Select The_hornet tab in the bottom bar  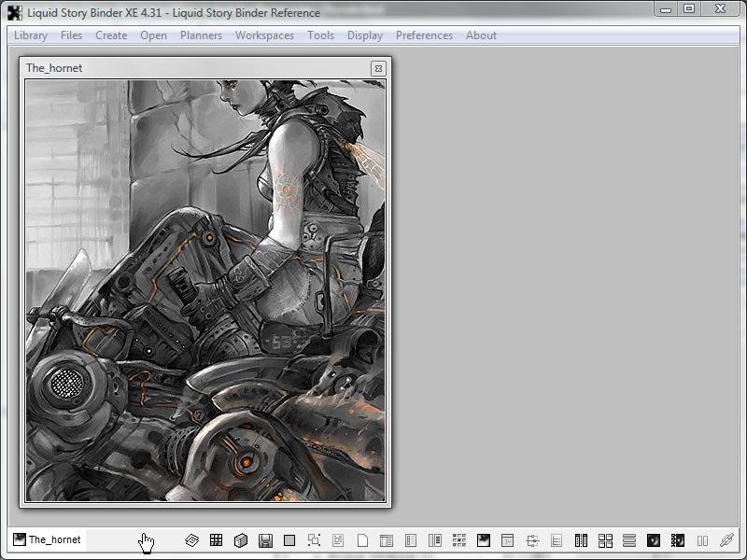coord(48,539)
